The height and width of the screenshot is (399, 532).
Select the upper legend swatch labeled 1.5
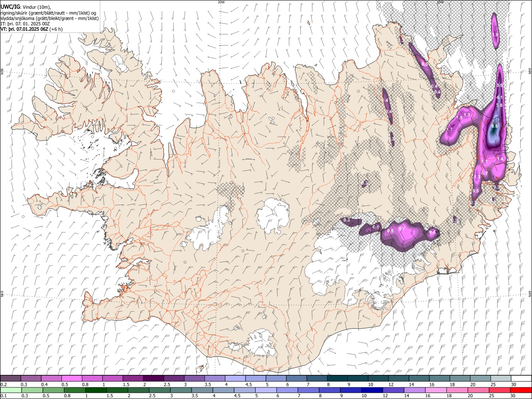point(133,378)
